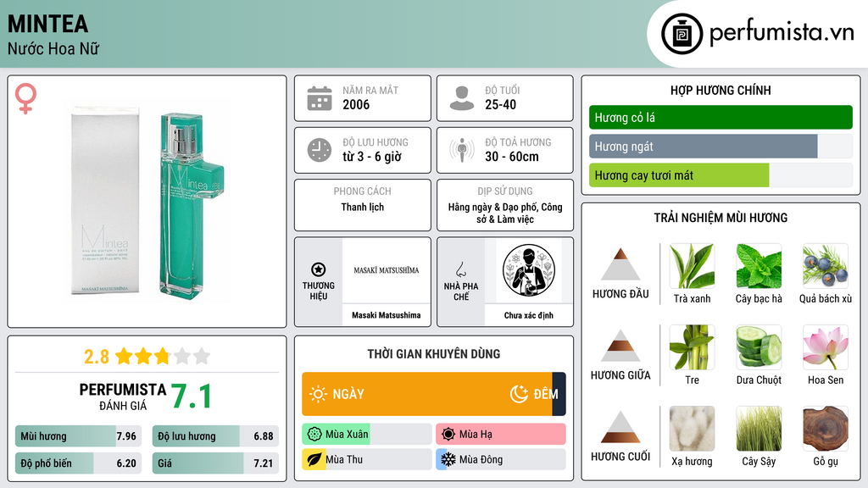Click the Hương cỏ lá accord bar

point(721,117)
